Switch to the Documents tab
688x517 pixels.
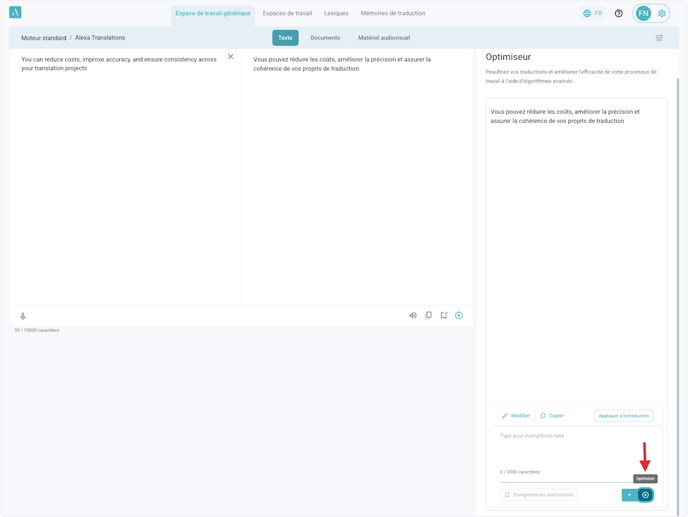325,38
